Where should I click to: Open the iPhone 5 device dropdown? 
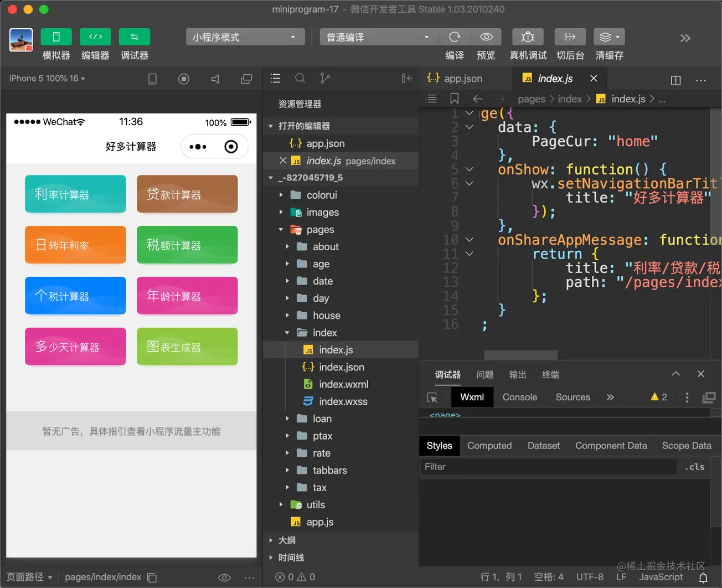tap(47, 79)
